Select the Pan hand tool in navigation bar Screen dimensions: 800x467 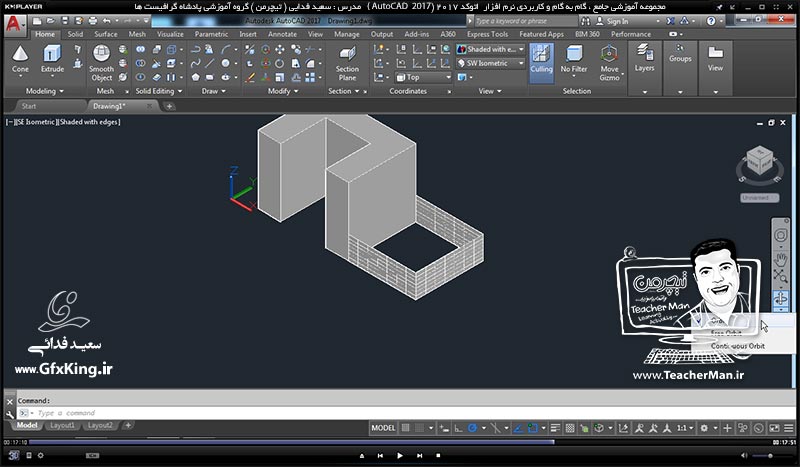tap(781, 258)
